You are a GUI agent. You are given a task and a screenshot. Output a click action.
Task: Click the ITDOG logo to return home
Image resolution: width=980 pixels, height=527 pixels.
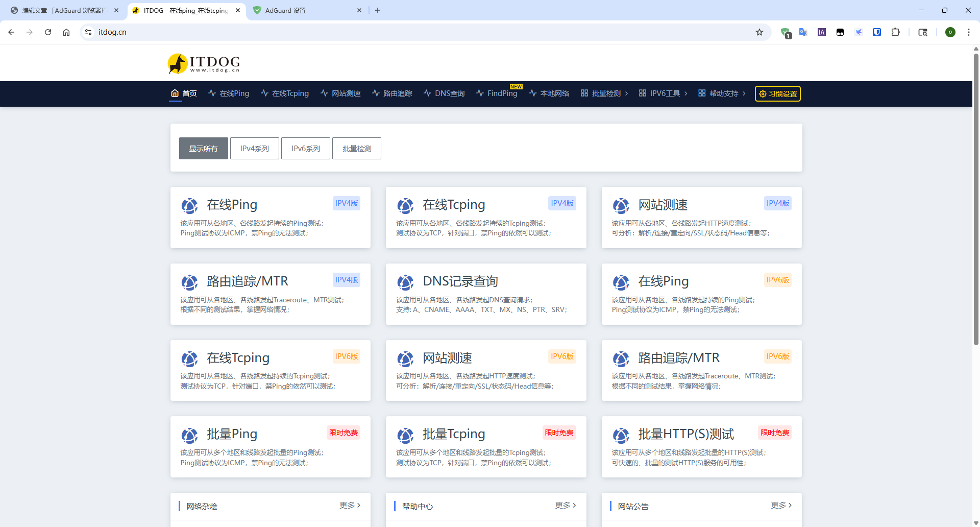point(203,62)
